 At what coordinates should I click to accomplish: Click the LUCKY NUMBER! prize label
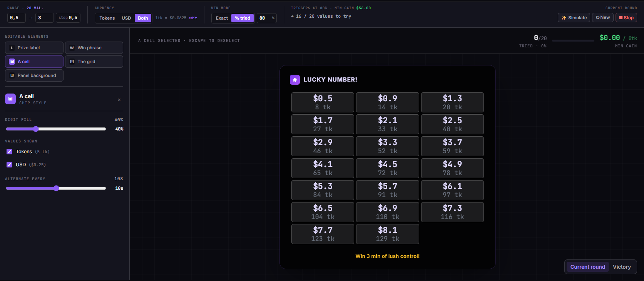coord(330,80)
